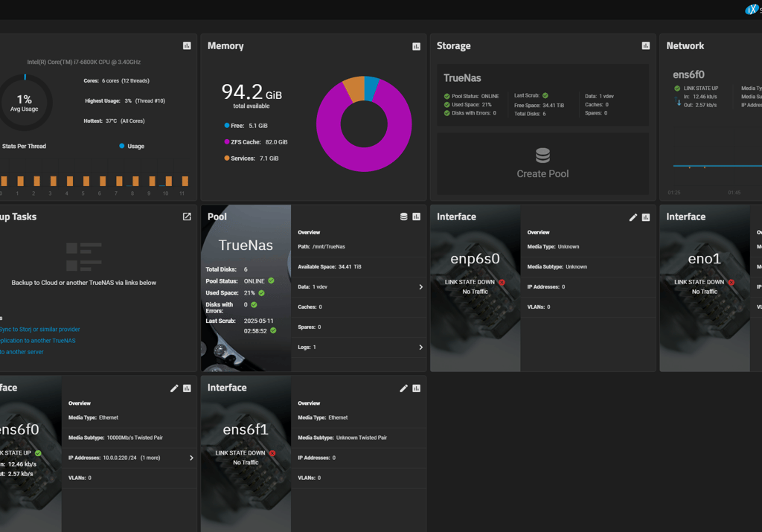The height and width of the screenshot is (532, 762).
Task: Open ens6f0 interface reports chart icon
Action: tap(187, 388)
